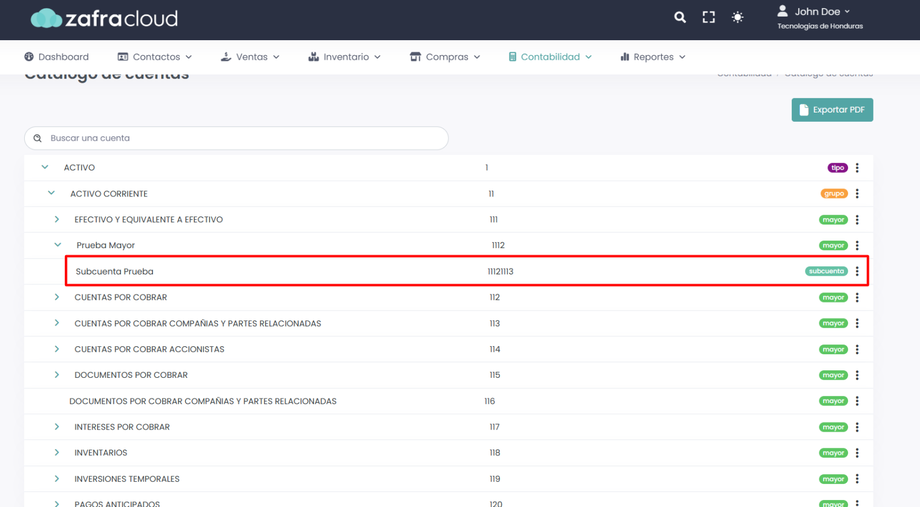Viewport: 920px width, 507px height.
Task: Toggle the light/dark theme sun icon
Action: [x=738, y=17]
